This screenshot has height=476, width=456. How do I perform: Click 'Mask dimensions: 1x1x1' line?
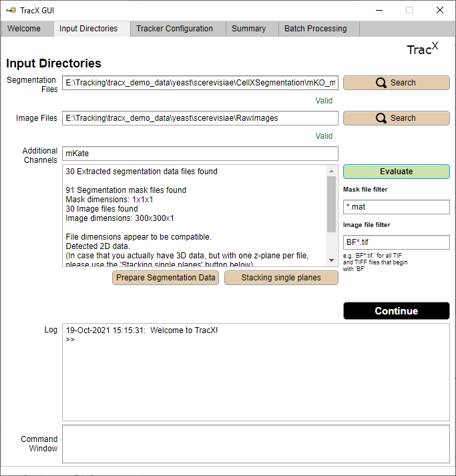pos(109,200)
